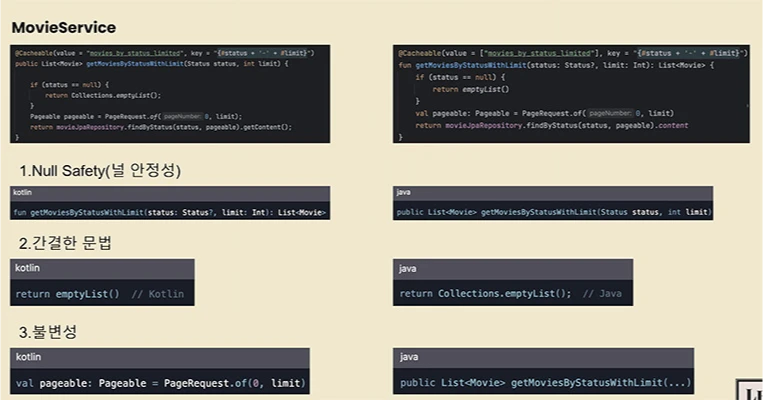The width and height of the screenshot is (763, 400).
Task: Click the kotlin label under Null Safety
Action: point(23,192)
